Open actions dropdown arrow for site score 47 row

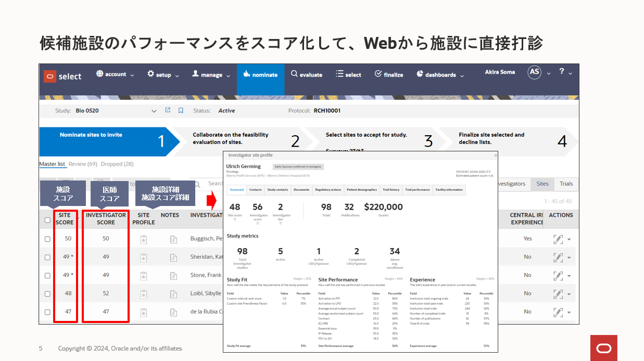click(x=569, y=312)
